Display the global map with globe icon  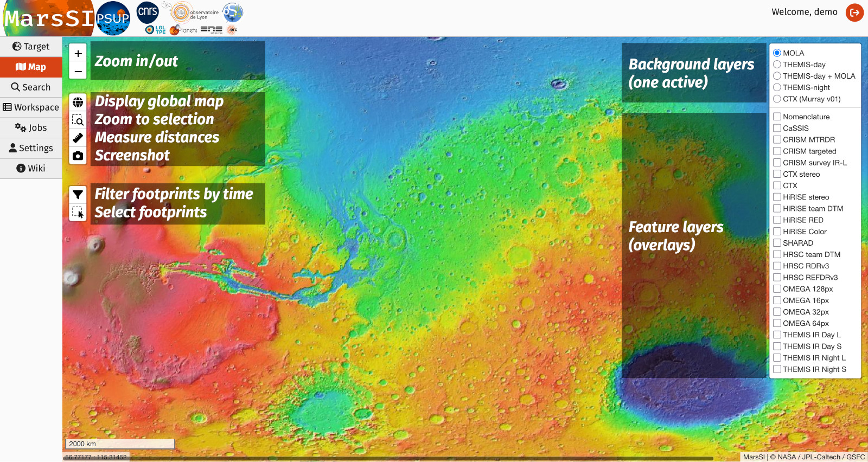point(78,102)
